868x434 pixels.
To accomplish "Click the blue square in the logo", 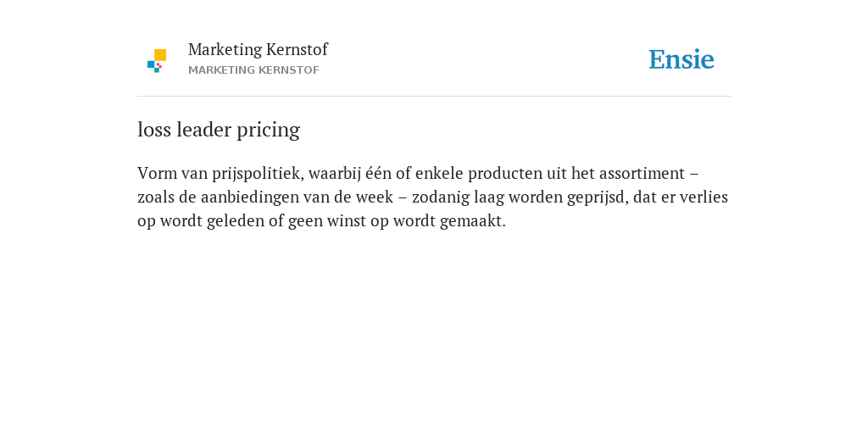I will [151, 64].
